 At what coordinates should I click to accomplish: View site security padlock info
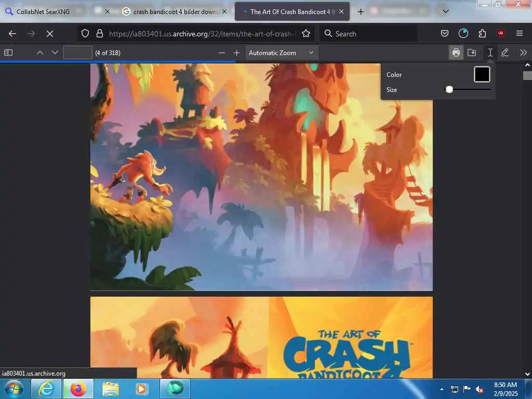99,33
